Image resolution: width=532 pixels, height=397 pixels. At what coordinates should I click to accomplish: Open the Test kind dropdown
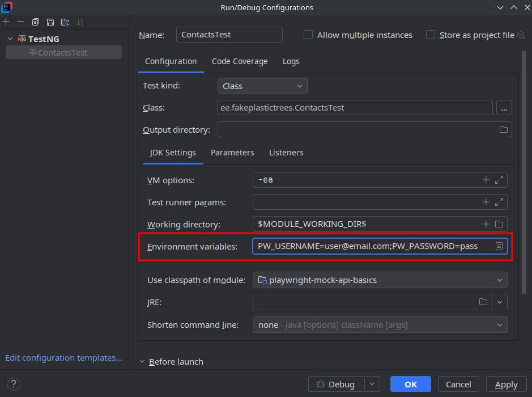(262, 86)
